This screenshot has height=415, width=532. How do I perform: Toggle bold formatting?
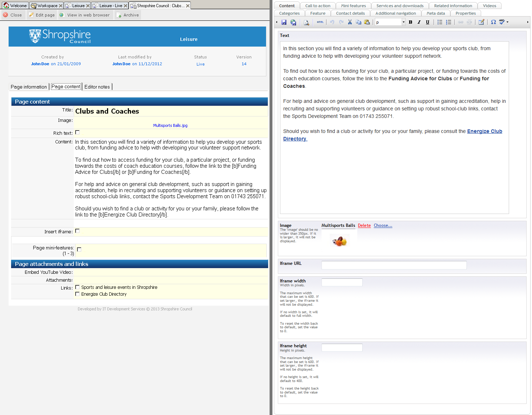(x=411, y=22)
